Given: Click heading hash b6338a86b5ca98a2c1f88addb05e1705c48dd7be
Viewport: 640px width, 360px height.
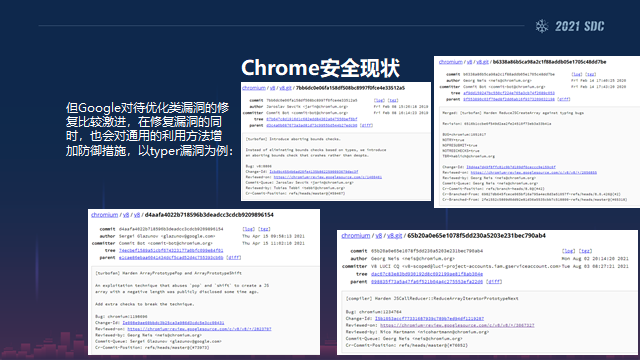Looking at the screenshot, I should 549,62.
